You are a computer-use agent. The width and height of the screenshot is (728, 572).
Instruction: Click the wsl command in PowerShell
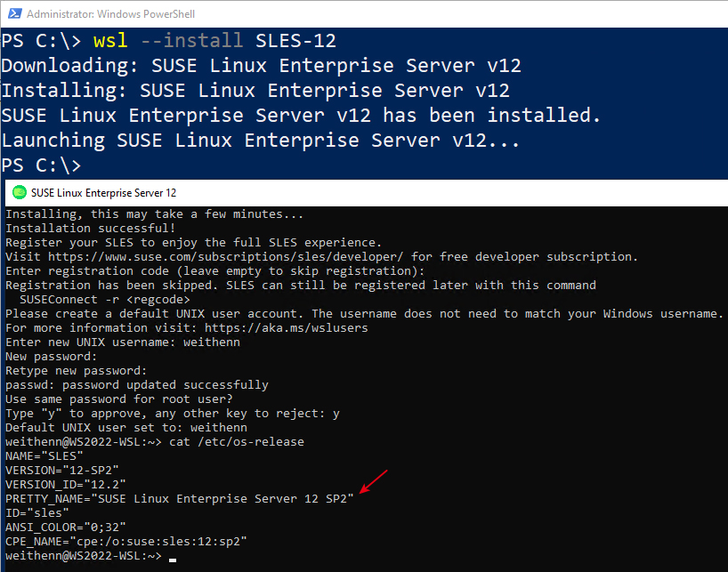click(x=110, y=40)
